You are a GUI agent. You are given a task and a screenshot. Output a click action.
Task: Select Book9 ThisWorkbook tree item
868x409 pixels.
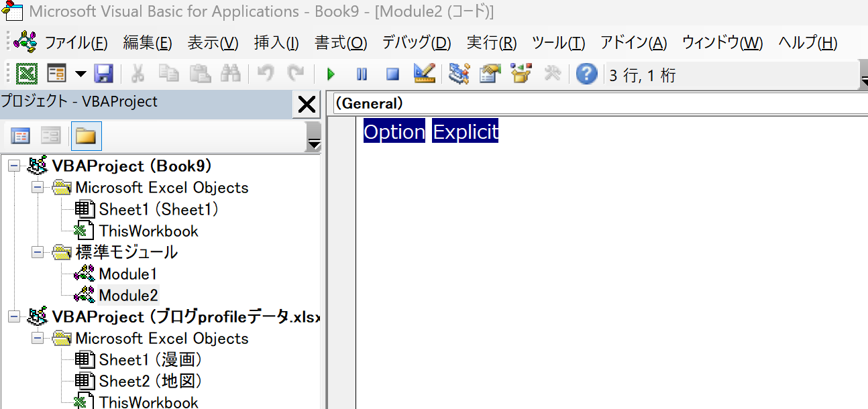[149, 231]
